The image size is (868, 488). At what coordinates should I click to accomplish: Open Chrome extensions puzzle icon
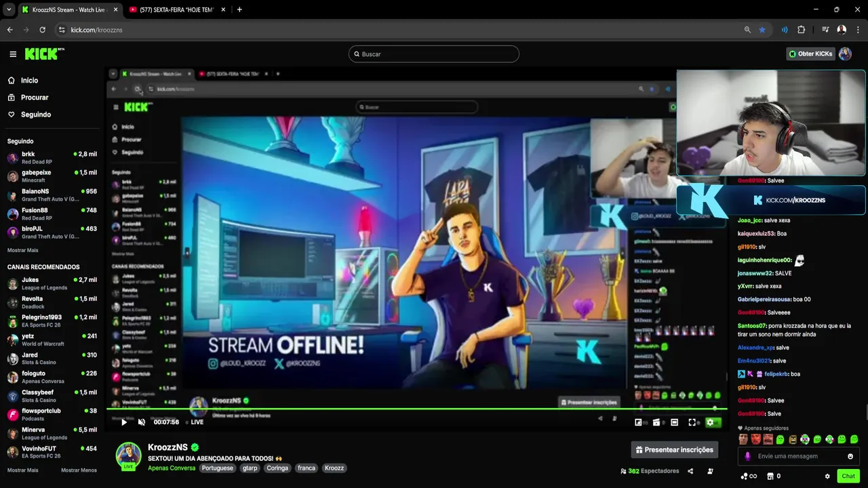[802, 30]
